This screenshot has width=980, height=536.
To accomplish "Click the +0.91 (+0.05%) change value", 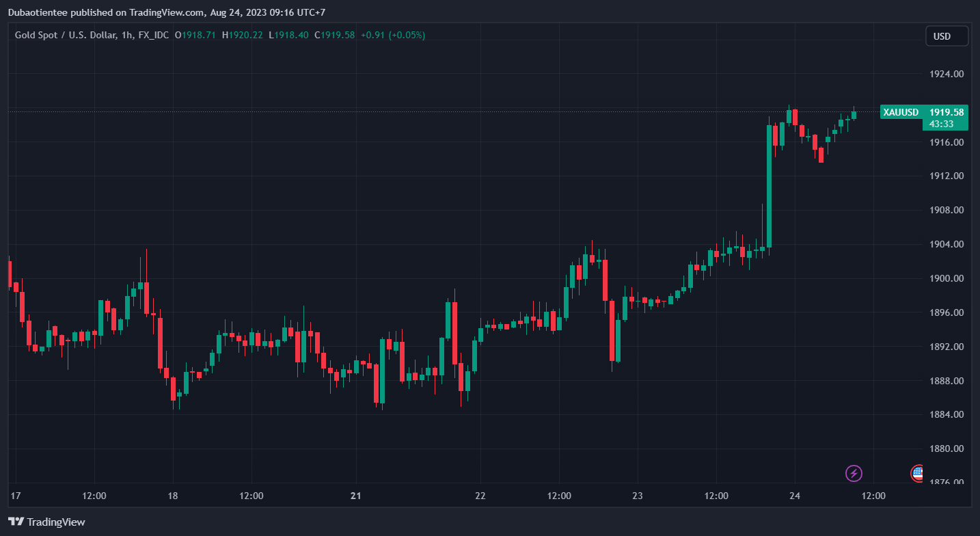I will (x=392, y=35).
